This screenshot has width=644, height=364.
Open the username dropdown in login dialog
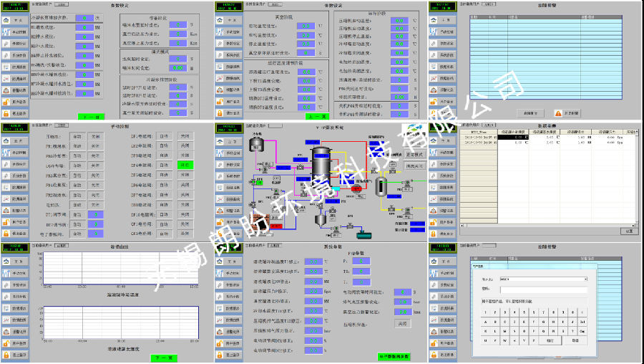[x=585, y=279]
